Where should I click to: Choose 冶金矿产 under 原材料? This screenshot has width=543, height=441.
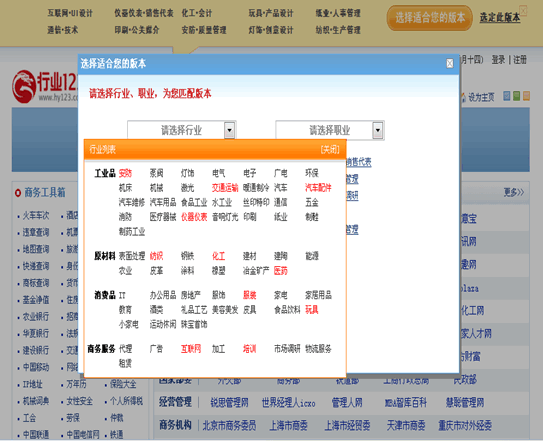(x=256, y=271)
